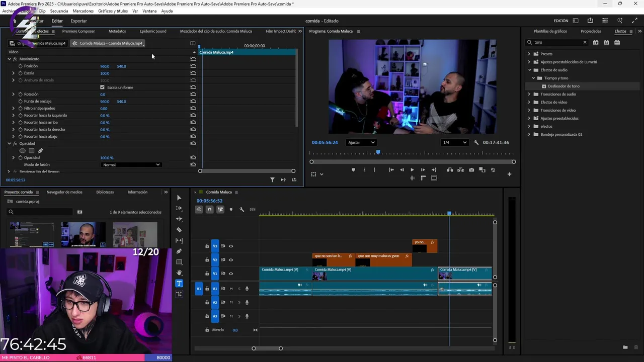This screenshot has width=644, height=362.
Task: Select the Desfasador de tono effect
Action: coord(563,86)
